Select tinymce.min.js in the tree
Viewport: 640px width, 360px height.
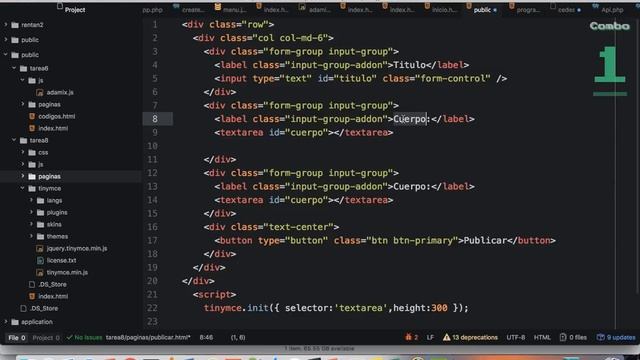[x=67, y=273]
